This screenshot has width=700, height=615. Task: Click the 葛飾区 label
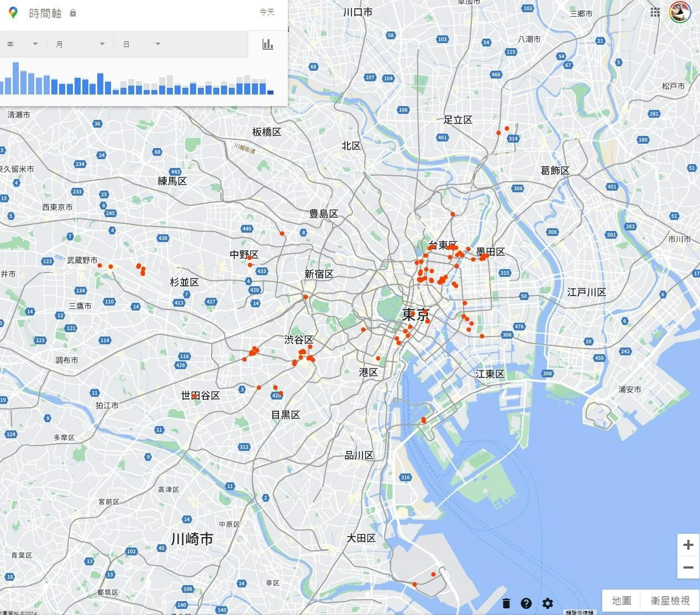tap(555, 171)
